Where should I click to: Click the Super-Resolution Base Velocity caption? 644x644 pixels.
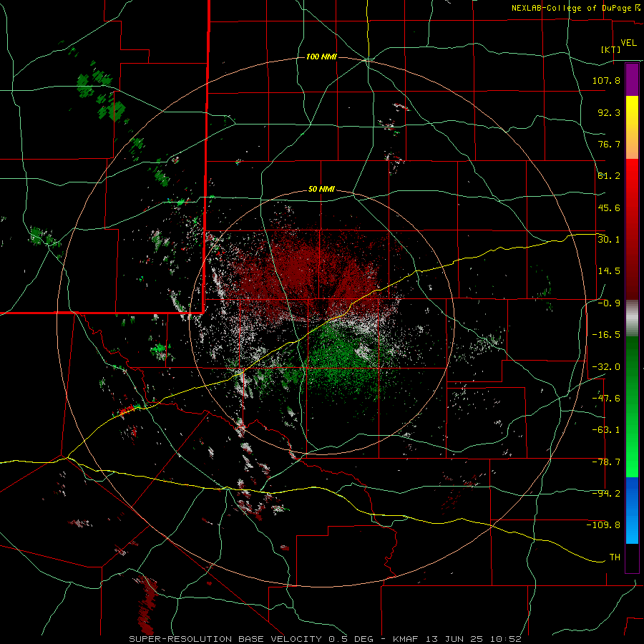coord(326,639)
